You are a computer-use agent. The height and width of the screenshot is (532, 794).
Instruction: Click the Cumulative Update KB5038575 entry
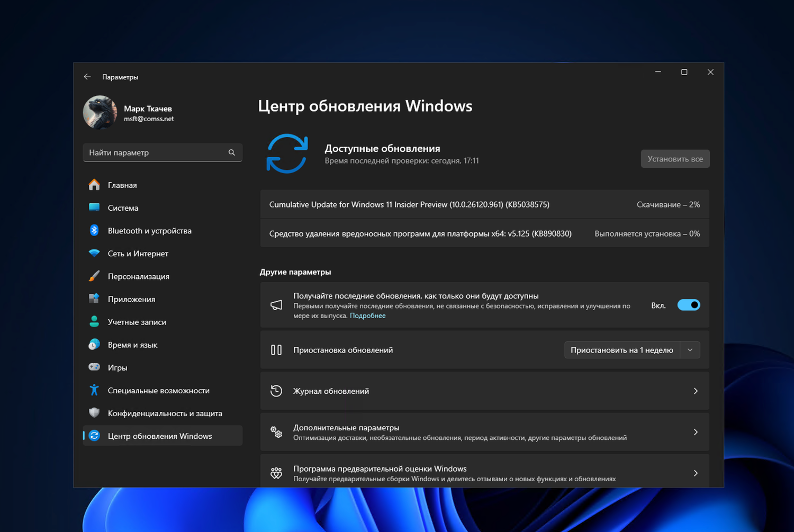pos(484,204)
